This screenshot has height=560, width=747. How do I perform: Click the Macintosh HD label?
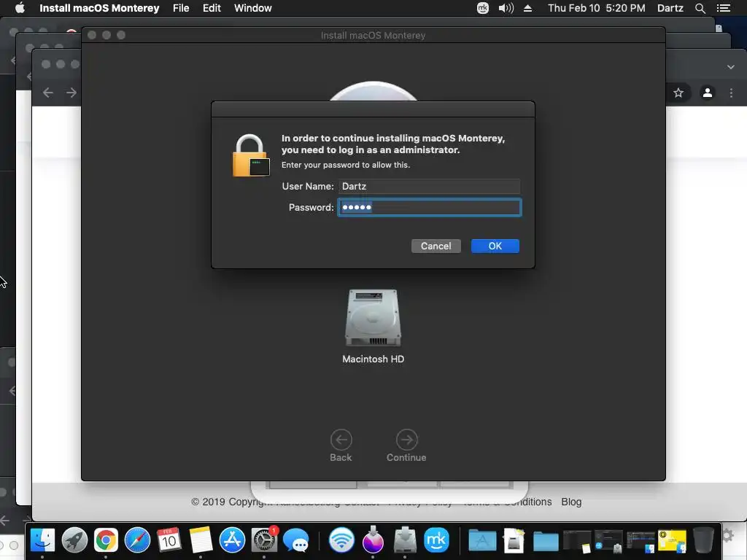(x=373, y=359)
